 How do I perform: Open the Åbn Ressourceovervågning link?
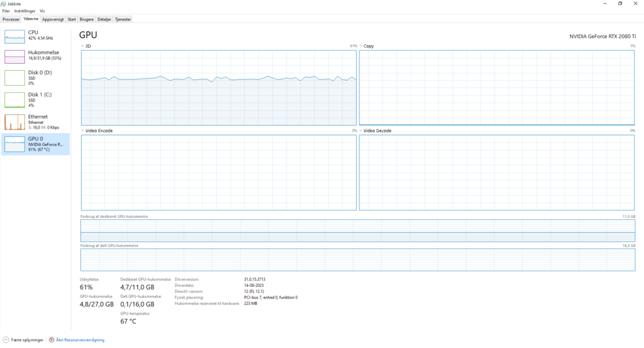point(80,340)
